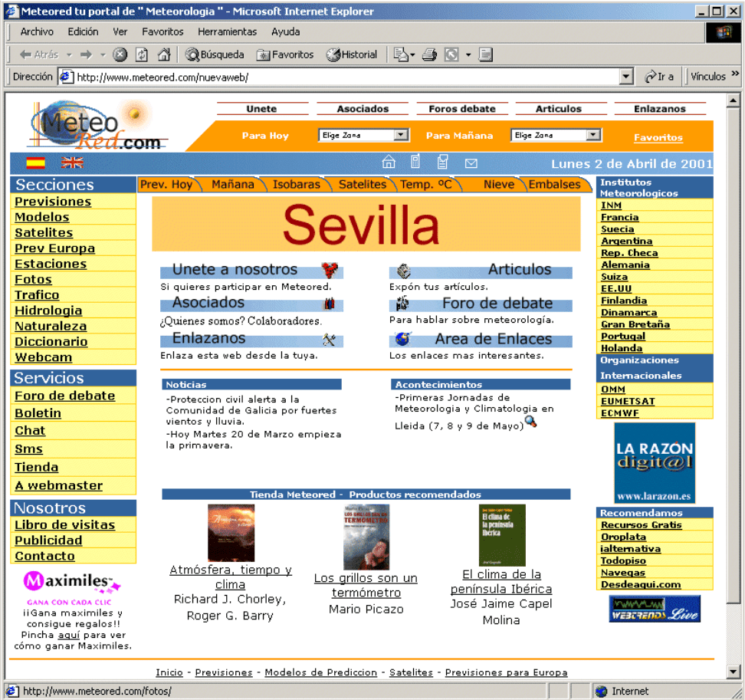
Task: Open the Búsqueda search toolbar button
Action: (215, 55)
